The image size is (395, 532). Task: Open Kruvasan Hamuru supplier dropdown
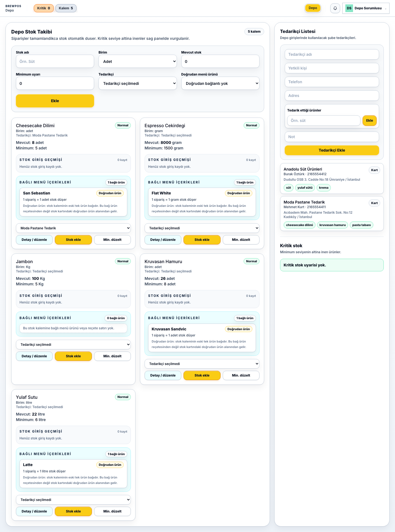202,364
